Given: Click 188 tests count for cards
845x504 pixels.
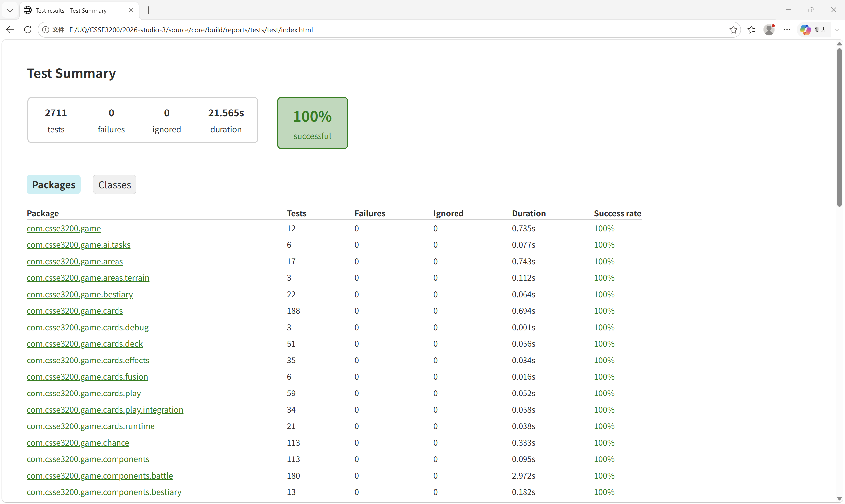Looking at the screenshot, I should click(x=293, y=311).
